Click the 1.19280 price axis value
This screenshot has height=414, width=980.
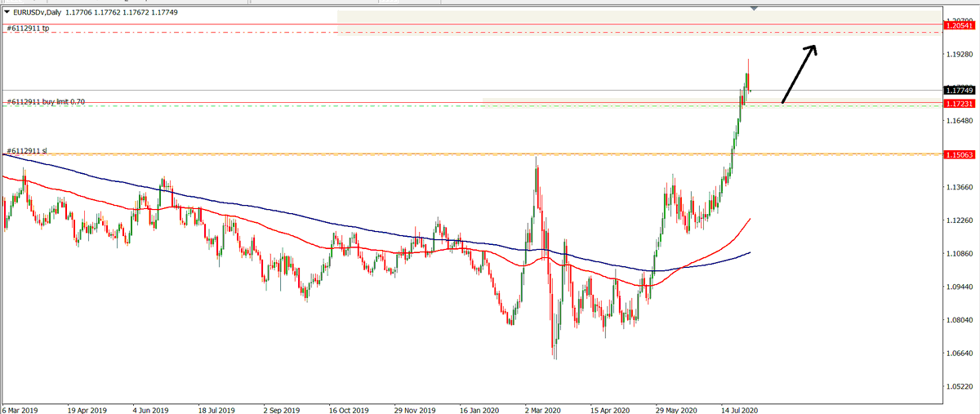[958, 55]
